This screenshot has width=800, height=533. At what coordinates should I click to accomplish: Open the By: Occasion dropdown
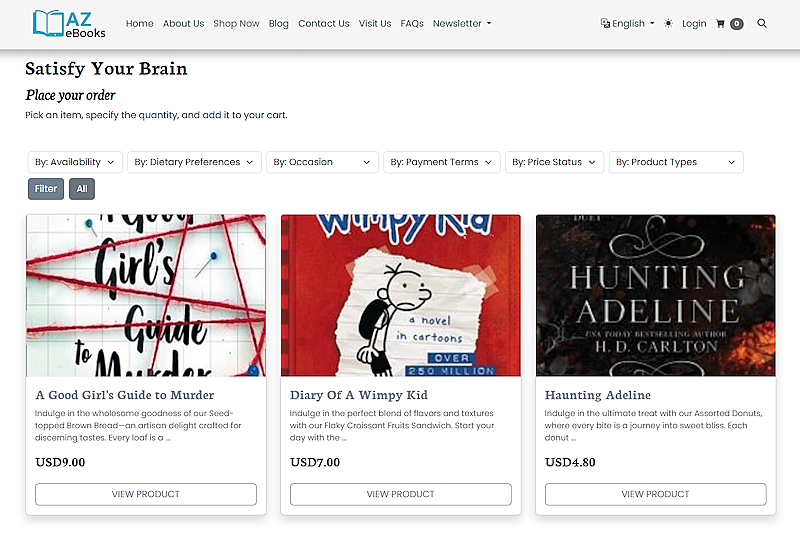322,162
